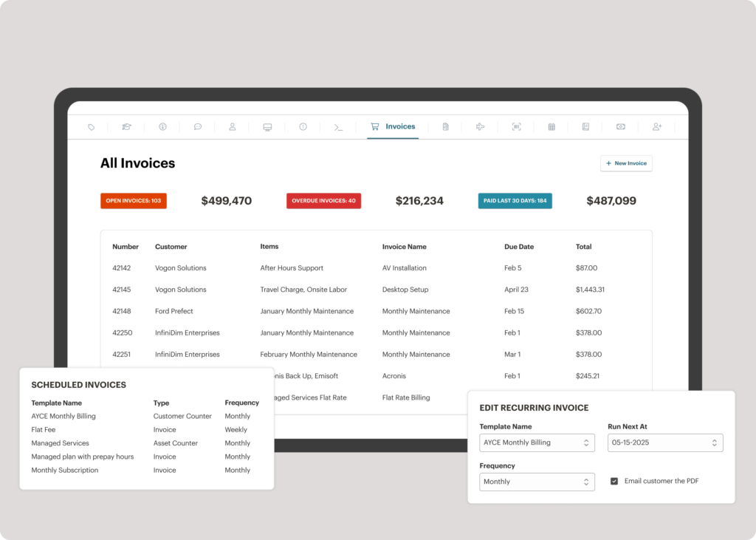The width and height of the screenshot is (756, 540).
Task: Toggle the Email customer the PDF checkbox
Action: pos(614,480)
